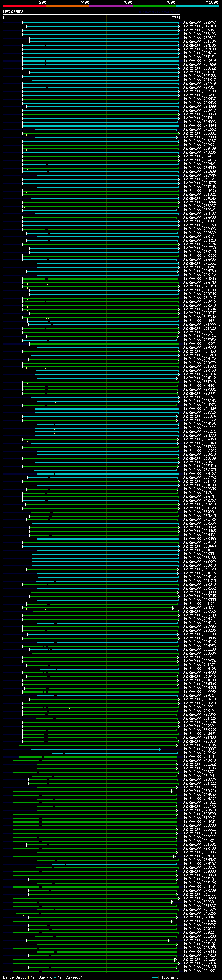
Task: Select the UniRef100_P93435 label
Action: (199, 967)
